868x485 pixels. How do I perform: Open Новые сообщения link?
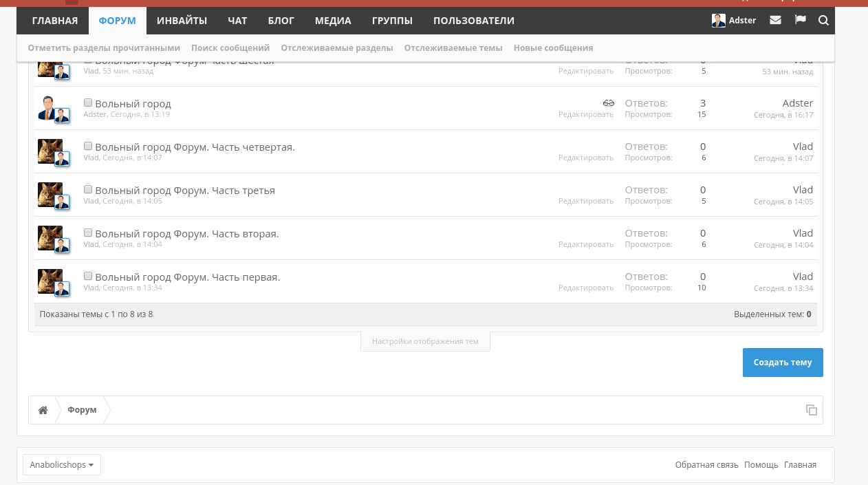click(x=553, y=48)
